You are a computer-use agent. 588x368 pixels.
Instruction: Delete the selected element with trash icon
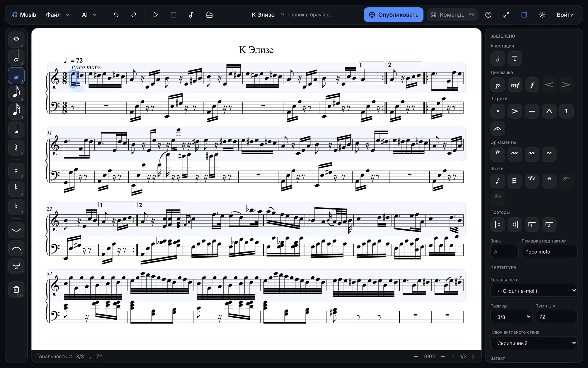click(16, 289)
